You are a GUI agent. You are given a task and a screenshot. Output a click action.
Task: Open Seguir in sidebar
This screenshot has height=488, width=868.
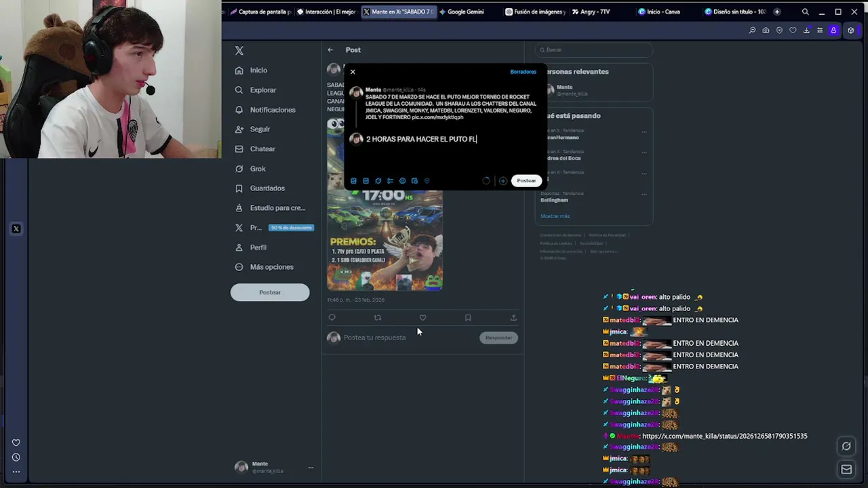click(x=252, y=129)
